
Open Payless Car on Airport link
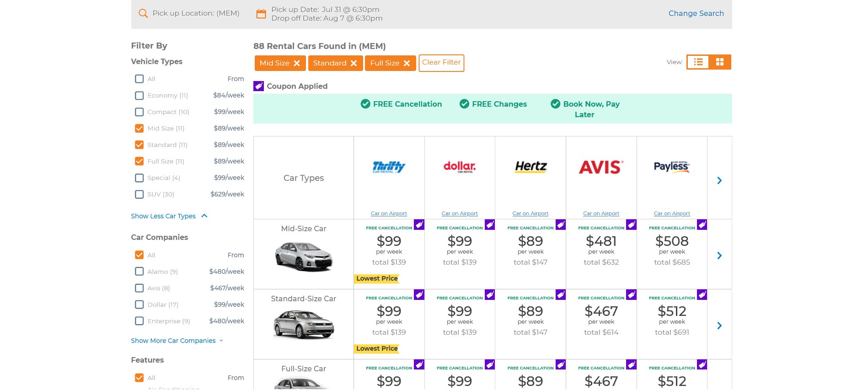pyautogui.click(x=672, y=213)
